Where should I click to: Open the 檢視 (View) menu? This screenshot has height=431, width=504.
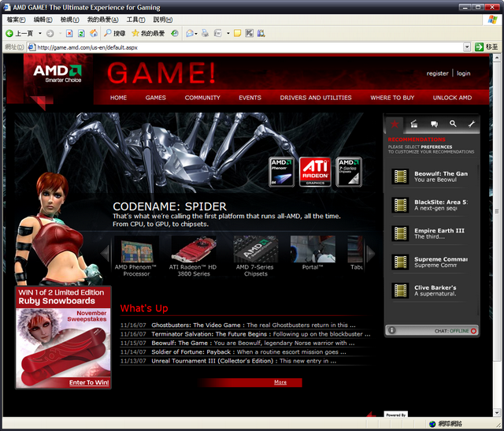pos(70,20)
